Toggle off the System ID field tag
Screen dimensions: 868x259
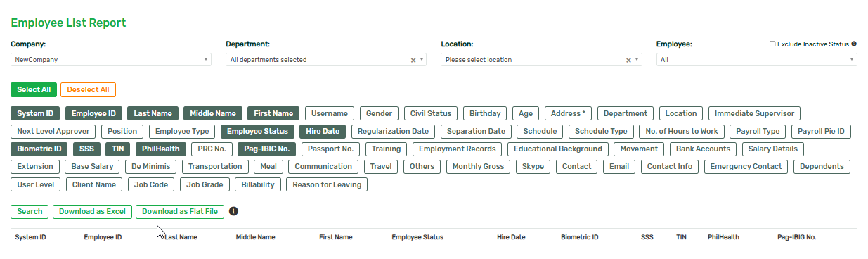point(35,113)
